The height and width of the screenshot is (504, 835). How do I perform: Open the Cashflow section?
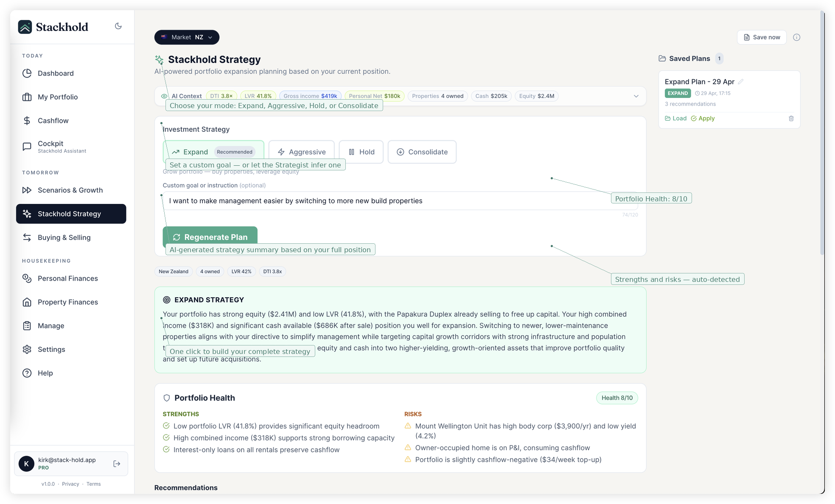71,121
